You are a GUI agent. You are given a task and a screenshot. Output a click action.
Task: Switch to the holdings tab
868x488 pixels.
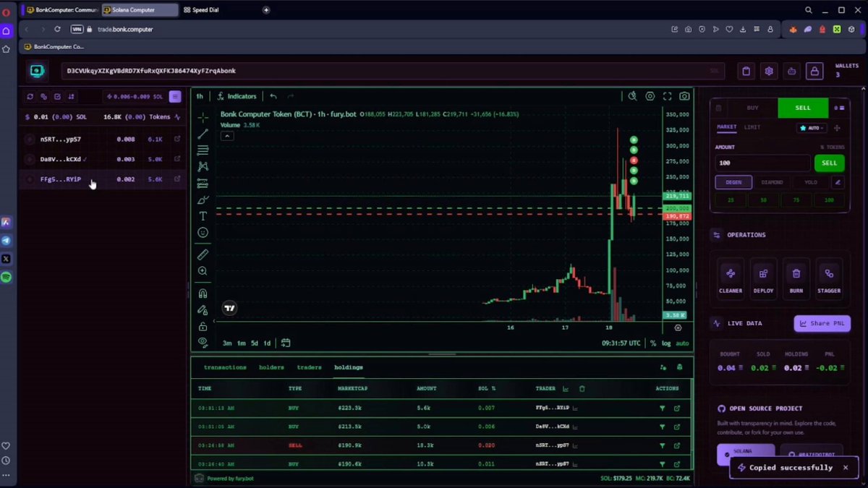coord(349,367)
